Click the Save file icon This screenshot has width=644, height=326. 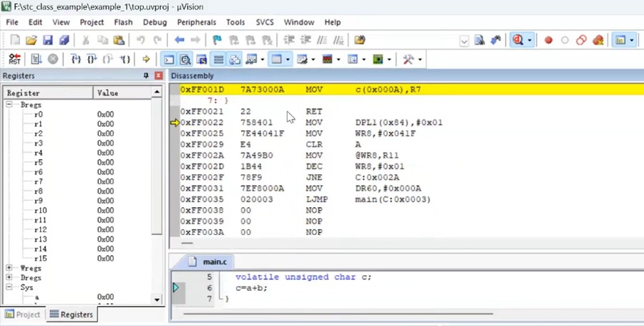[x=48, y=41]
